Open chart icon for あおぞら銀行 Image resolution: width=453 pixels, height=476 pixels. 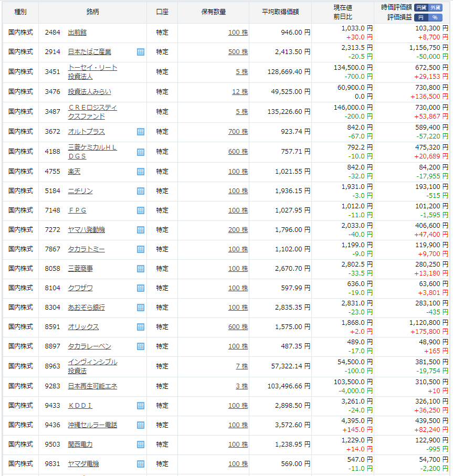click(141, 308)
